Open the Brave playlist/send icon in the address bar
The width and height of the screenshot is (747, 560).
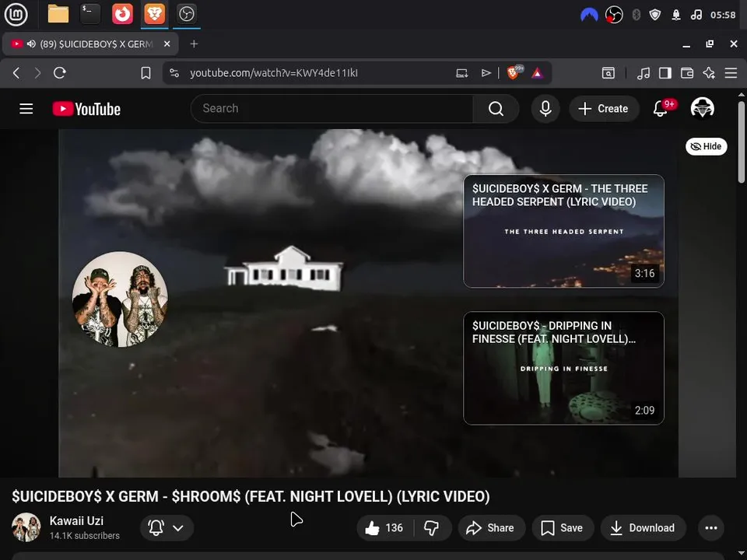tap(486, 73)
